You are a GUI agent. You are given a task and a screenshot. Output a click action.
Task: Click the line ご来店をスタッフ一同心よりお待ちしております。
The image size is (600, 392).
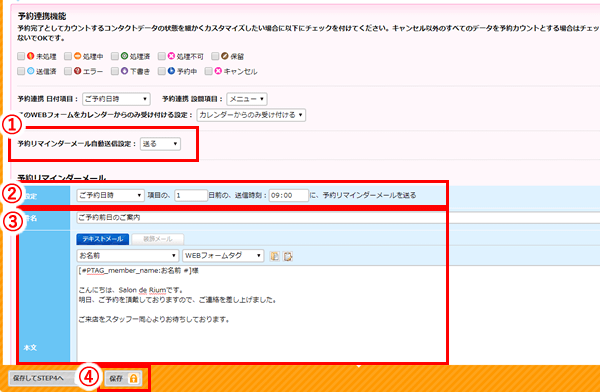click(x=154, y=319)
